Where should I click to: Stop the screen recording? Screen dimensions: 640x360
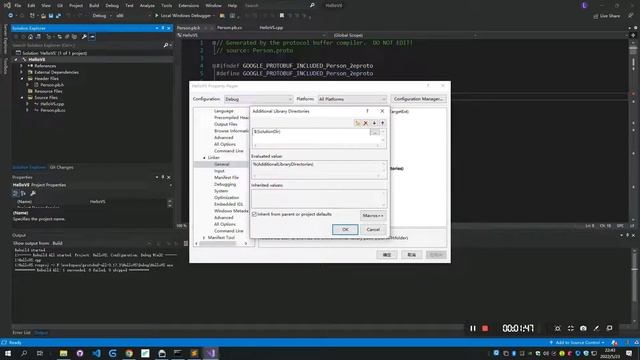[485, 328]
